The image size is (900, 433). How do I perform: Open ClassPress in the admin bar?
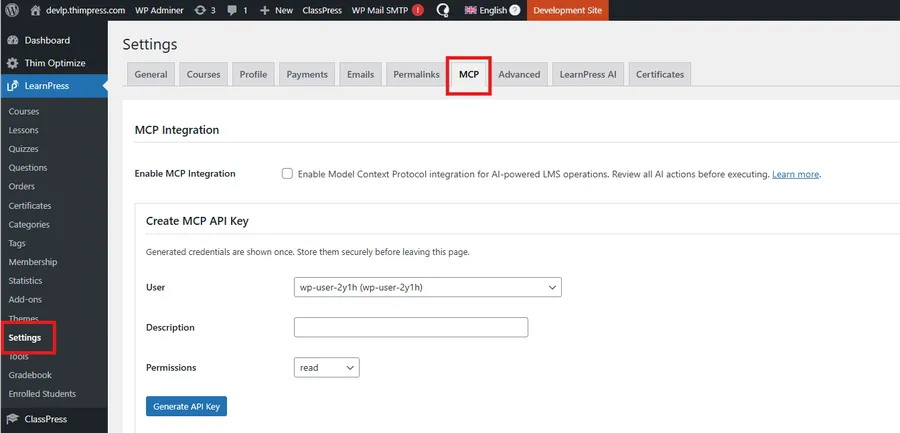coord(322,10)
